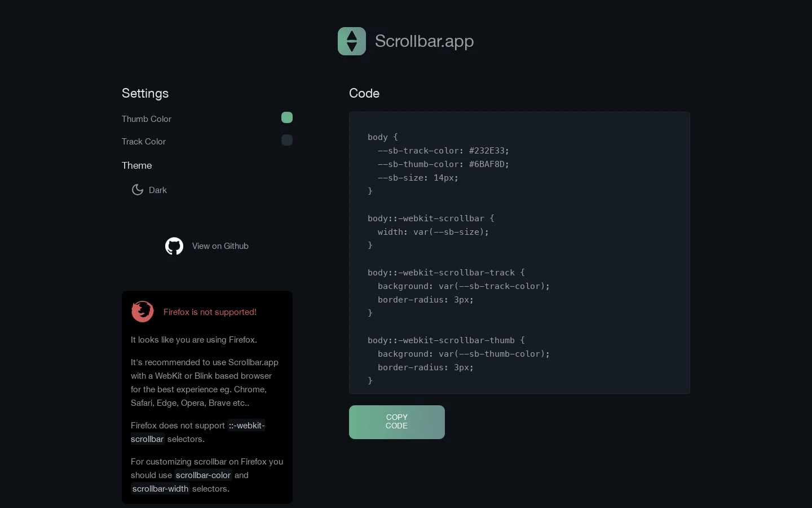Image resolution: width=812 pixels, height=508 pixels.
Task: Click the Scrollbar.app logo icon
Action: (352, 41)
